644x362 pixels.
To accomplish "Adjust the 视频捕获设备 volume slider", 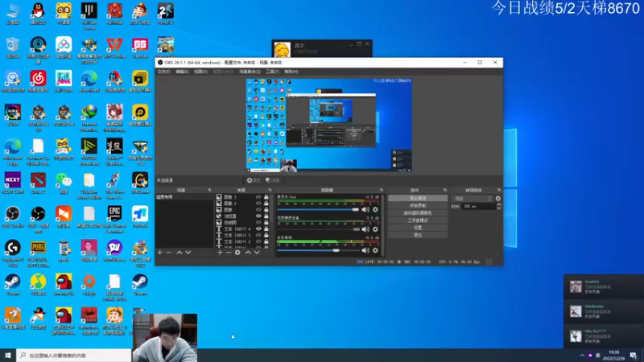I will [318, 229].
